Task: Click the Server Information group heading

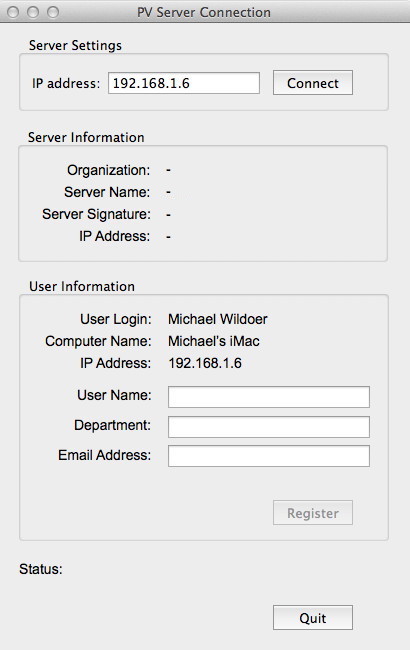Action: [x=86, y=137]
